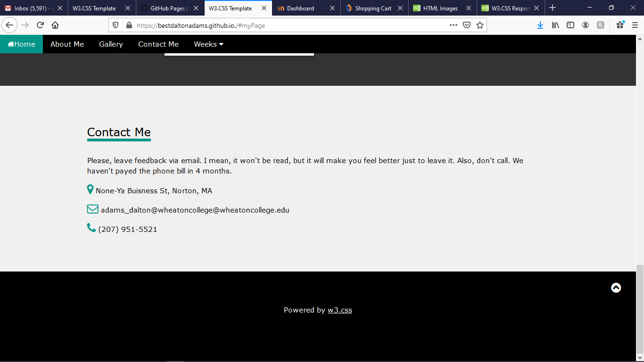
Task: Open the Firefox hamburger menu
Action: pyautogui.click(x=634, y=25)
